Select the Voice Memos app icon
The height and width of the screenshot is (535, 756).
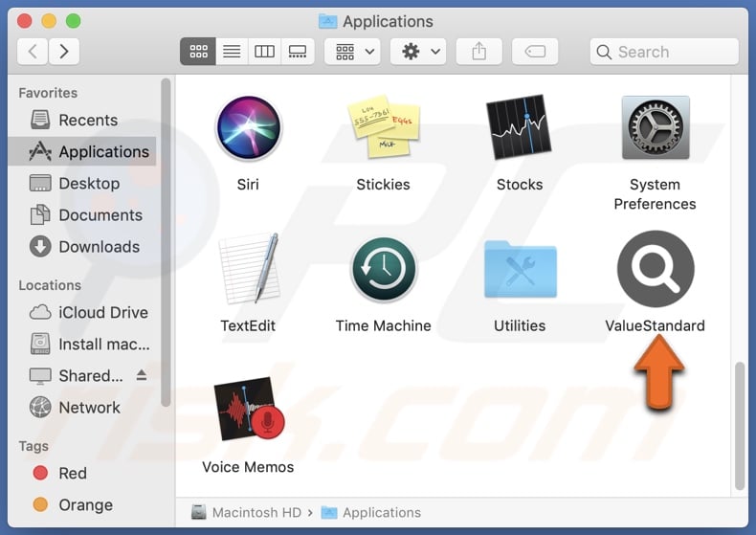[249, 409]
